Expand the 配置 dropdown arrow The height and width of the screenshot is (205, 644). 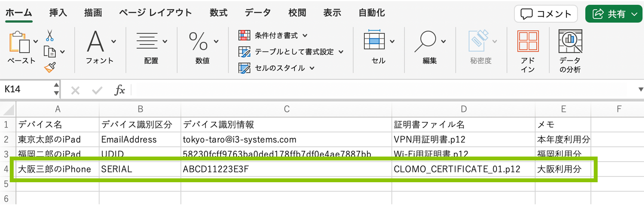point(165,42)
